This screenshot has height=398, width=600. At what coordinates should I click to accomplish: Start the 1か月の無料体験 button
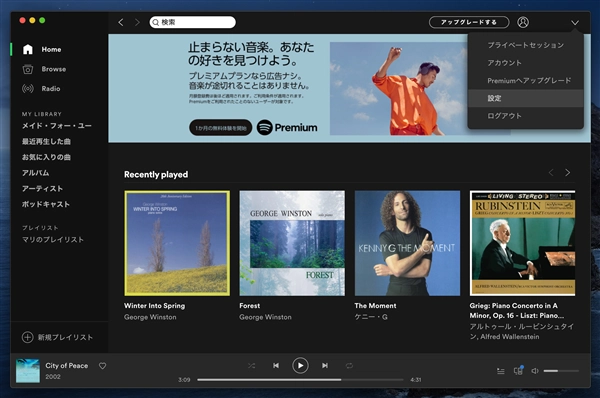click(220, 128)
